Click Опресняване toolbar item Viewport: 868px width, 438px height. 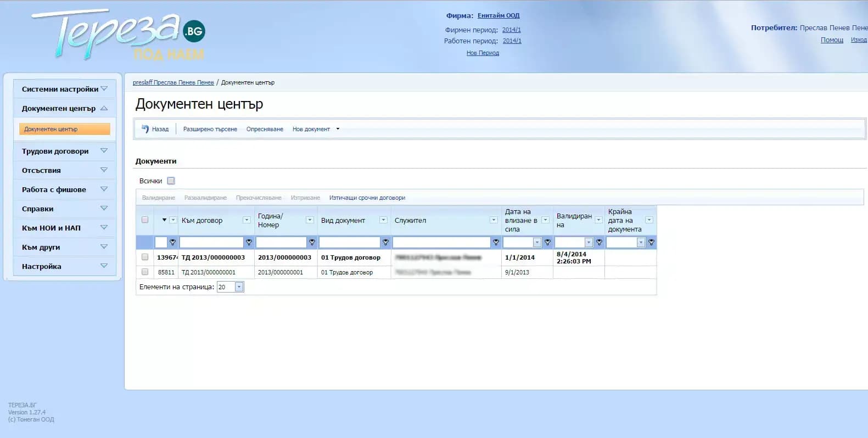pos(265,129)
